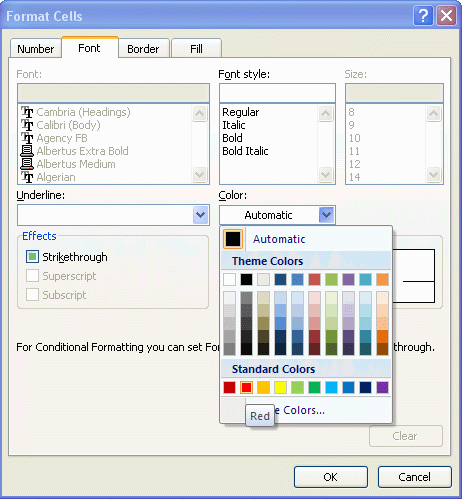Enable the Subscript checkbox
The height and width of the screenshot is (500, 462).
pos(32,295)
